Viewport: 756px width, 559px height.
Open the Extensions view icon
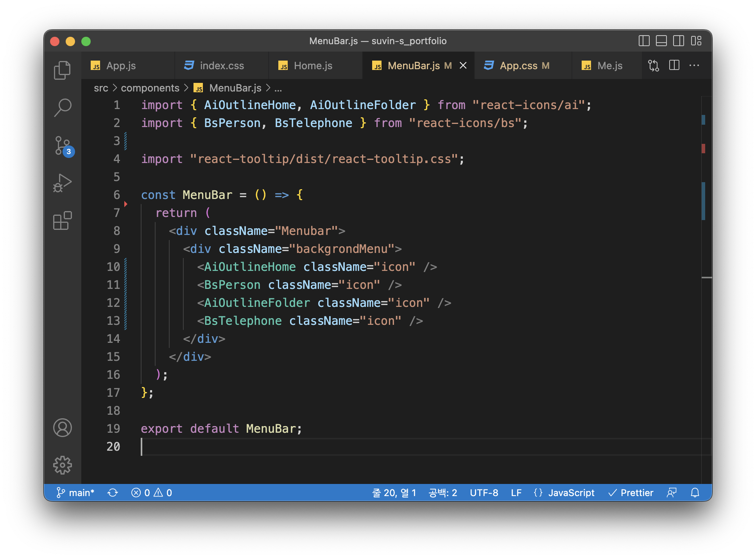point(62,221)
